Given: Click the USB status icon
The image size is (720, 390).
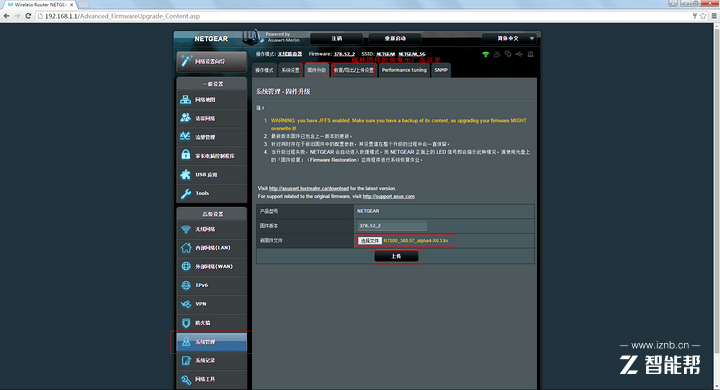Looking at the screenshot, I should tap(519, 54).
